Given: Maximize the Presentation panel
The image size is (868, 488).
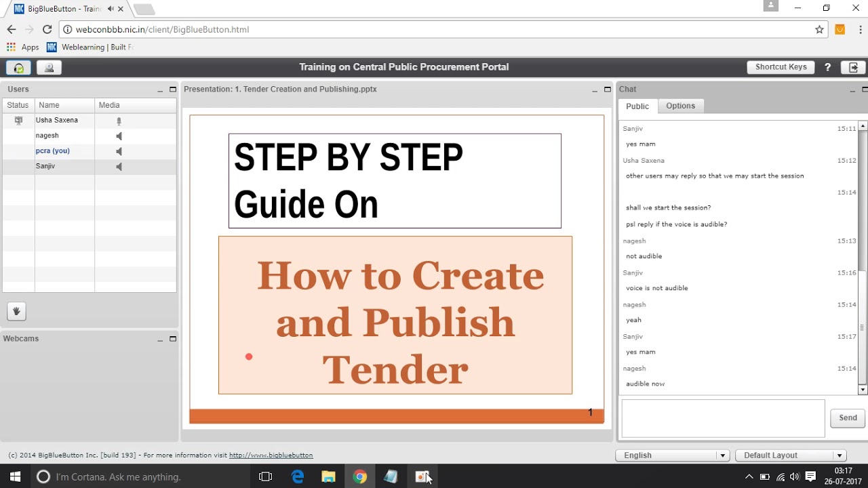Looking at the screenshot, I should coord(607,89).
